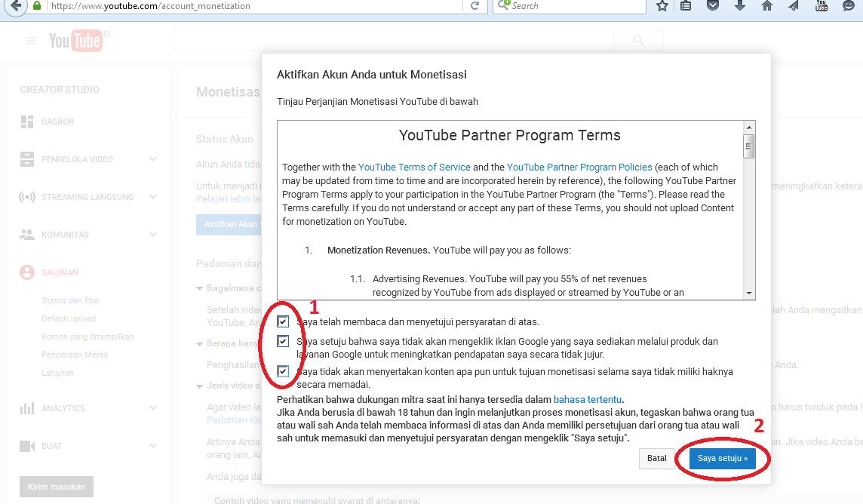This screenshot has height=504, width=863.
Task: Click the Batal button
Action: [x=656, y=458]
